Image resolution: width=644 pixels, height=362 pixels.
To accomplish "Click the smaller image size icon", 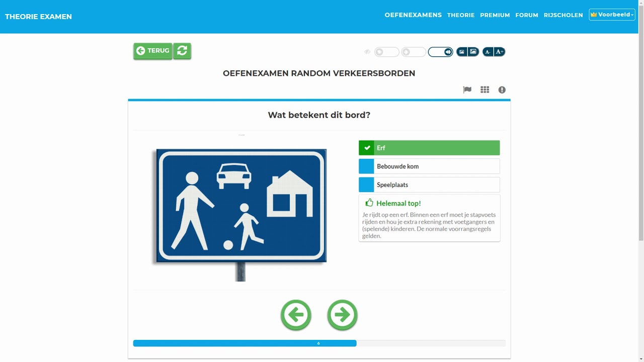I will click(462, 52).
